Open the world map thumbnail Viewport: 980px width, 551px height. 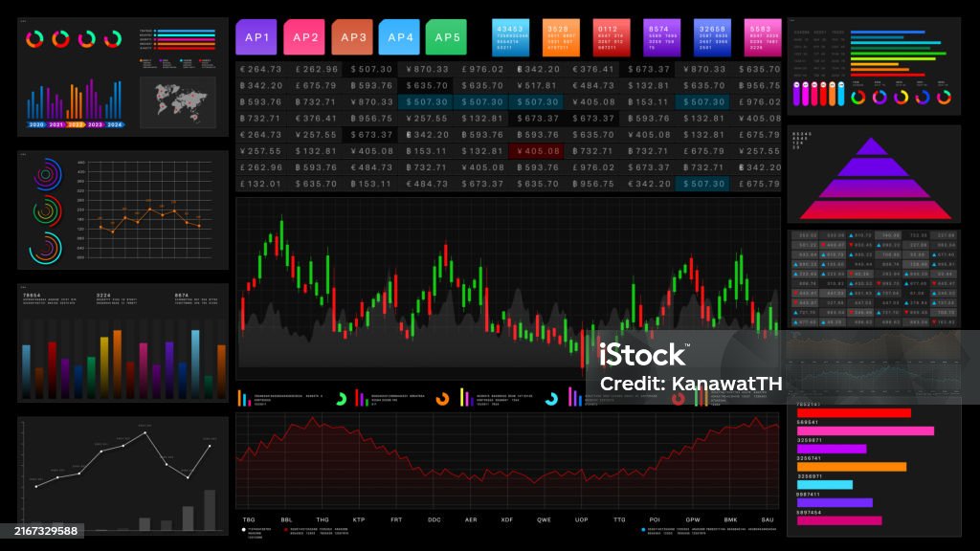coord(178,101)
